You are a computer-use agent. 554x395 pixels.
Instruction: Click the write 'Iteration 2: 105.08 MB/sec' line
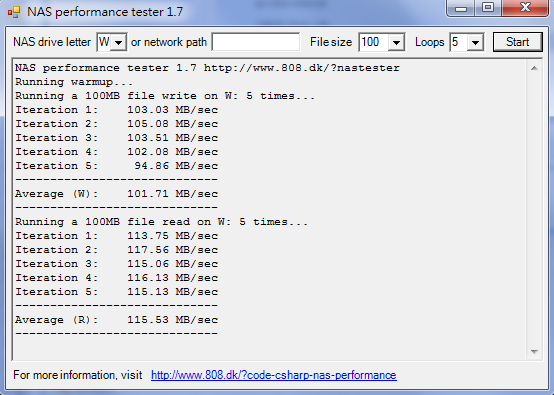pos(116,124)
